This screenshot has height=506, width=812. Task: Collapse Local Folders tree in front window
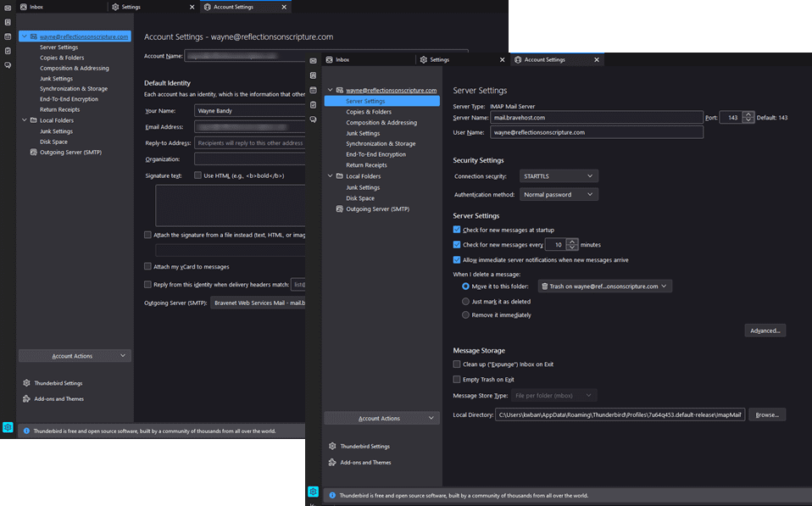click(x=330, y=176)
